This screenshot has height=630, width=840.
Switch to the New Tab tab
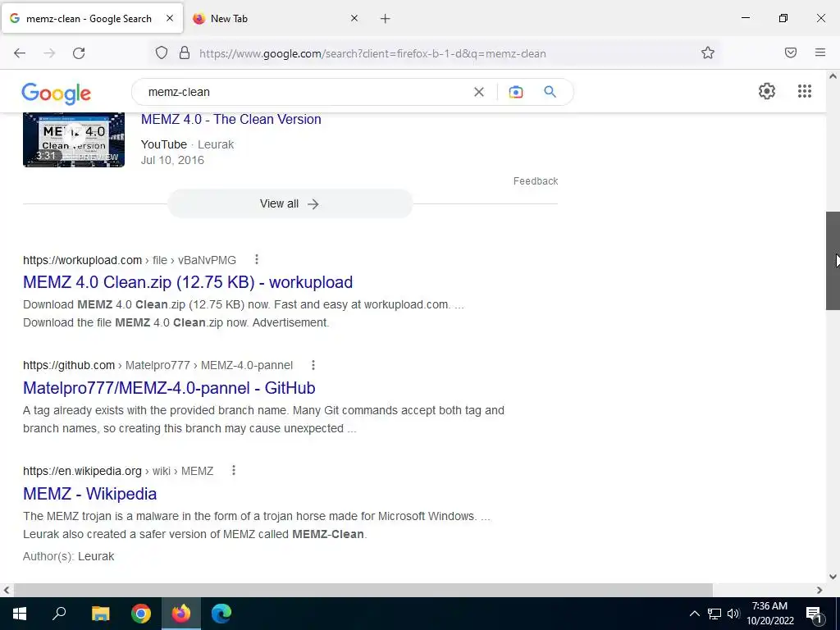pyautogui.click(x=276, y=18)
